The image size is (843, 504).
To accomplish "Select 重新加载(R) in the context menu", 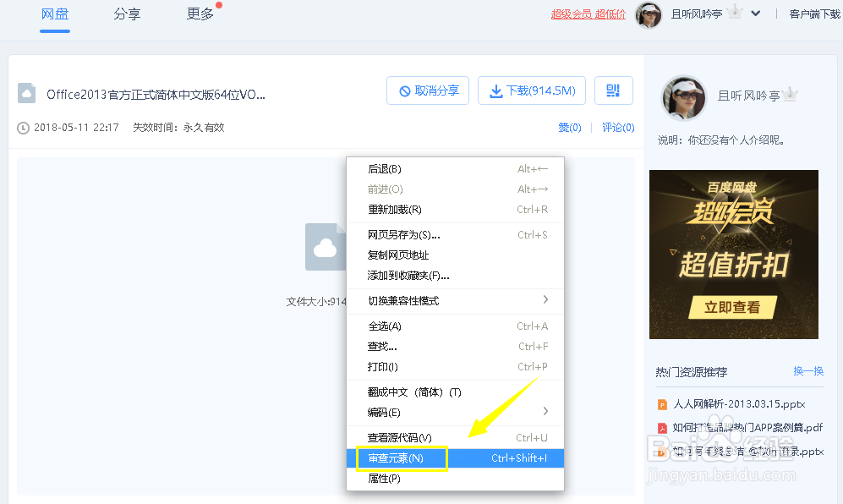I will pyautogui.click(x=455, y=210).
